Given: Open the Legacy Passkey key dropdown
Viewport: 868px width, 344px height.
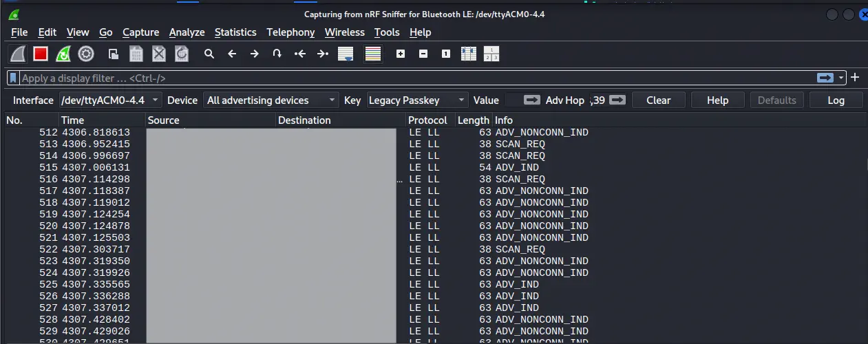Looking at the screenshot, I should pyautogui.click(x=416, y=100).
